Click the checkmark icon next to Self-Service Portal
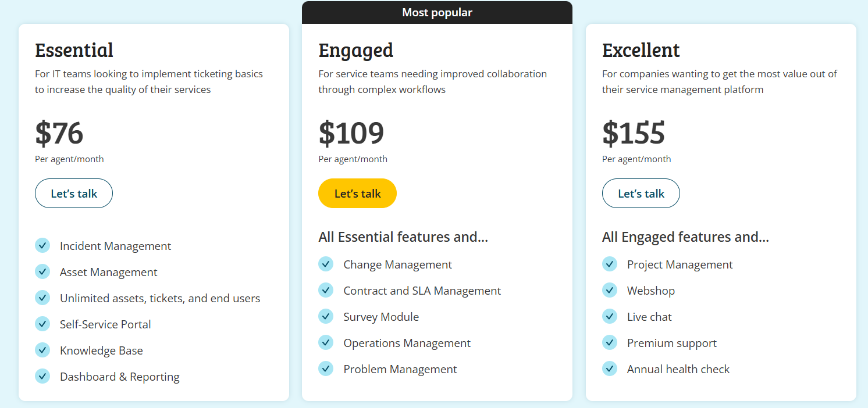The width and height of the screenshot is (868, 408). [x=42, y=324]
